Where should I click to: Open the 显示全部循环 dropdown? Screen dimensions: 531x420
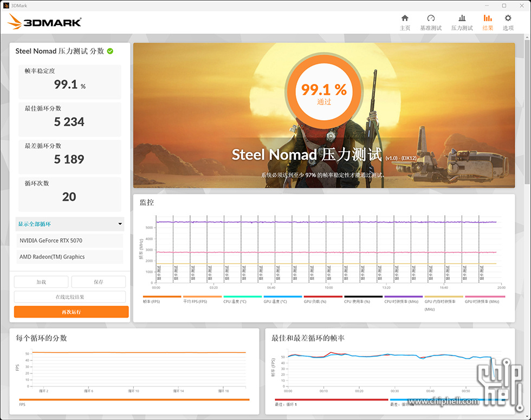click(69, 224)
